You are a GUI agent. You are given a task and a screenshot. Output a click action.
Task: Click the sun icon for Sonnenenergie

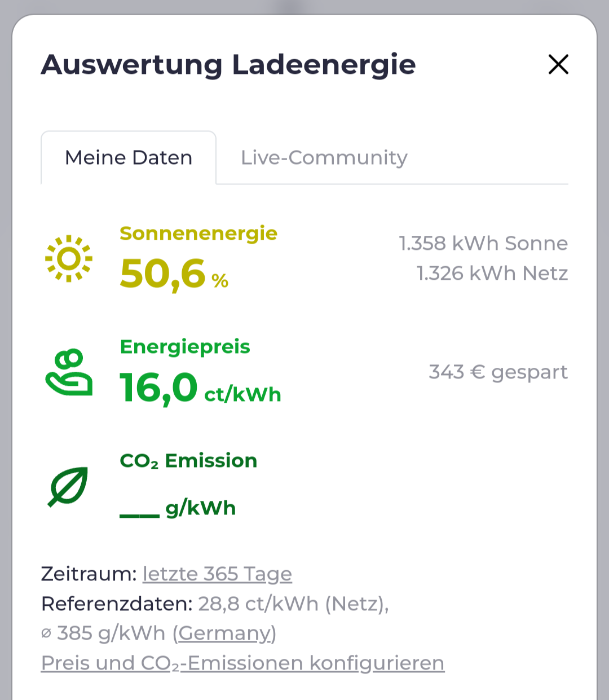pos(69,258)
